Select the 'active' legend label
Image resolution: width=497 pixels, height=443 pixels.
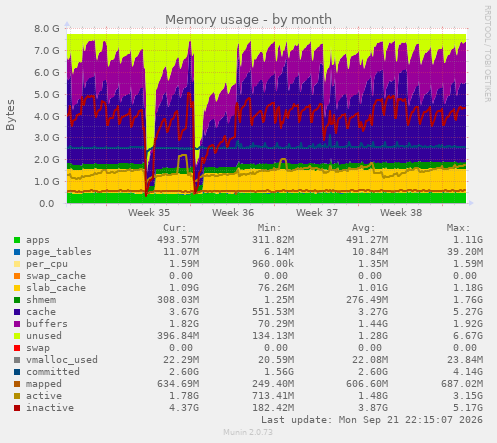coord(44,396)
